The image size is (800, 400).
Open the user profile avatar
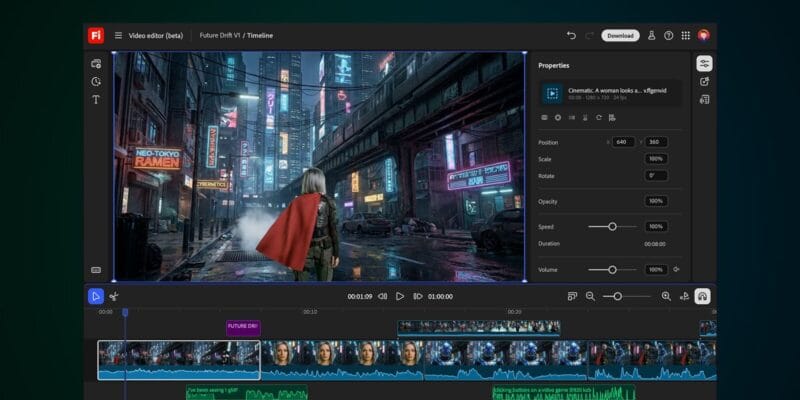(704, 35)
